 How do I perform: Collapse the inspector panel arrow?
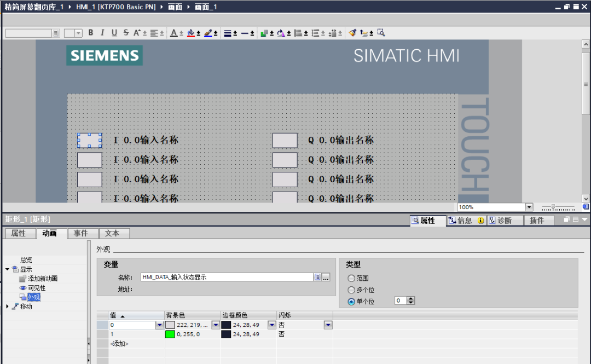point(584,219)
